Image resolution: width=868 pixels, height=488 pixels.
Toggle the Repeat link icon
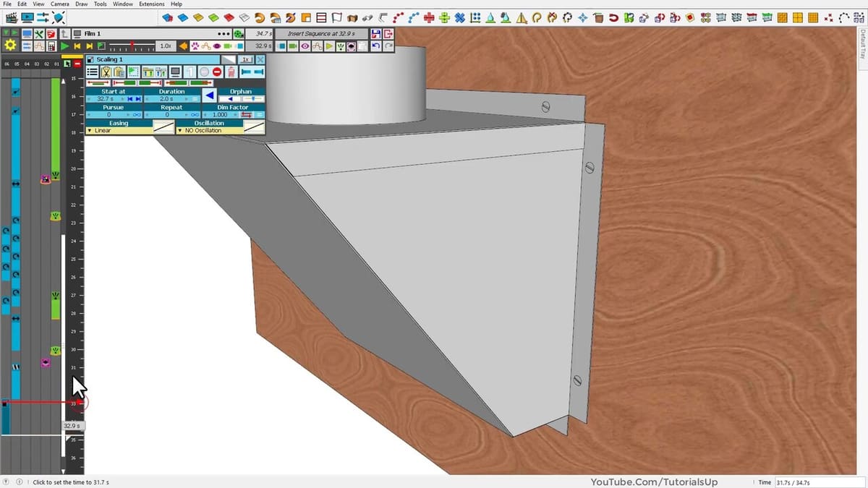click(195, 115)
